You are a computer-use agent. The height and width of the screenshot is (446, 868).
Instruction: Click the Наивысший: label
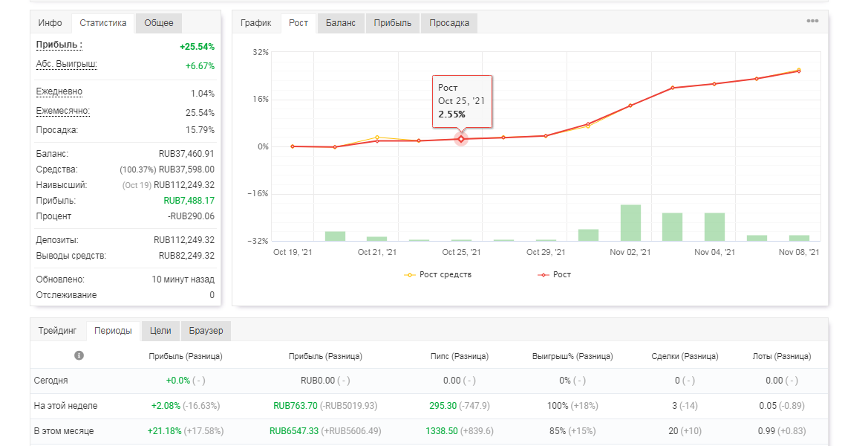click(x=62, y=185)
